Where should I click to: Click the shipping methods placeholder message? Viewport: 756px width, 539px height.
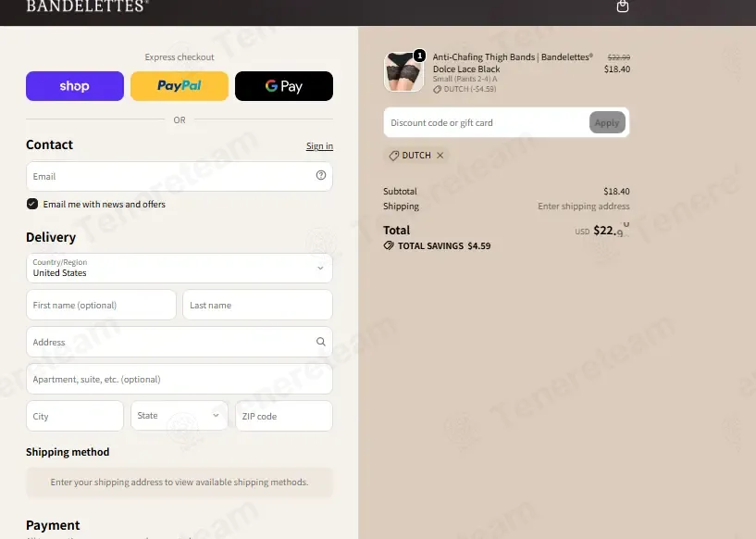pos(180,483)
